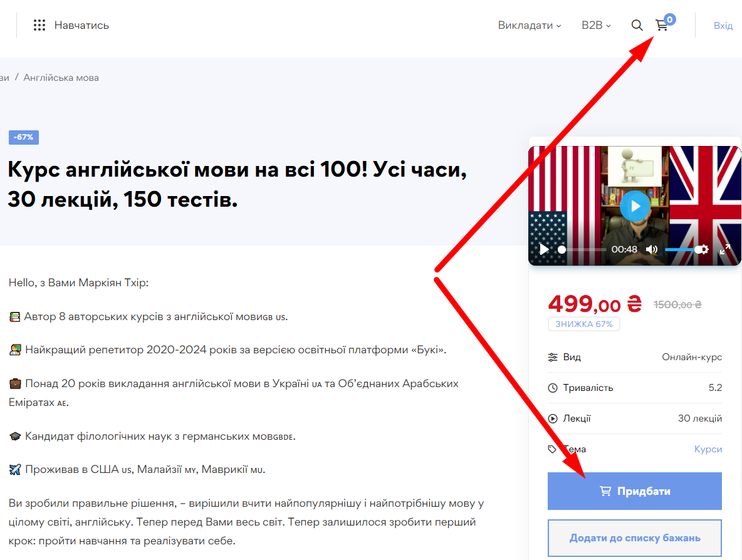Screen dimensions: 742x560
Task: Click the ЗНИЖКА 67% label under price
Action: click(583, 324)
